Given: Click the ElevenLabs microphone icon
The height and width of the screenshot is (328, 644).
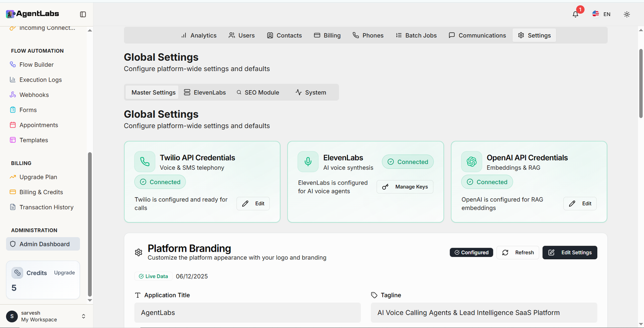Looking at the screenshot, I should tap(308, 162).
